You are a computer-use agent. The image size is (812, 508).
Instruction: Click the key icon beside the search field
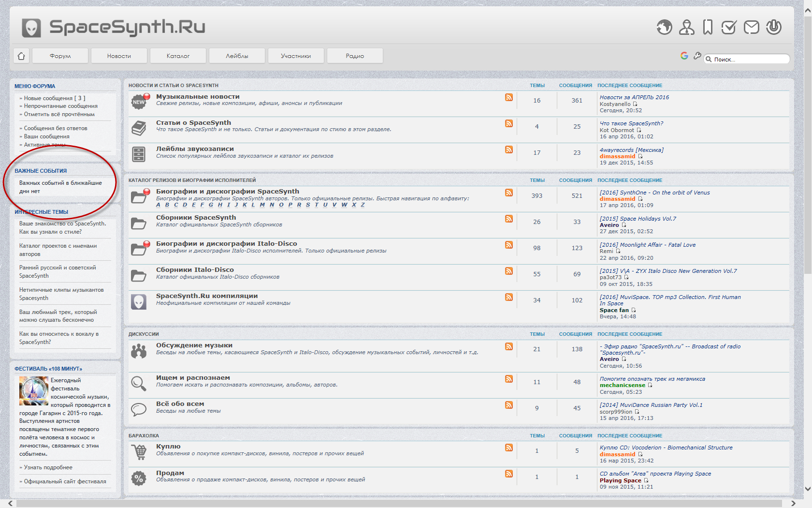point(697,56)
